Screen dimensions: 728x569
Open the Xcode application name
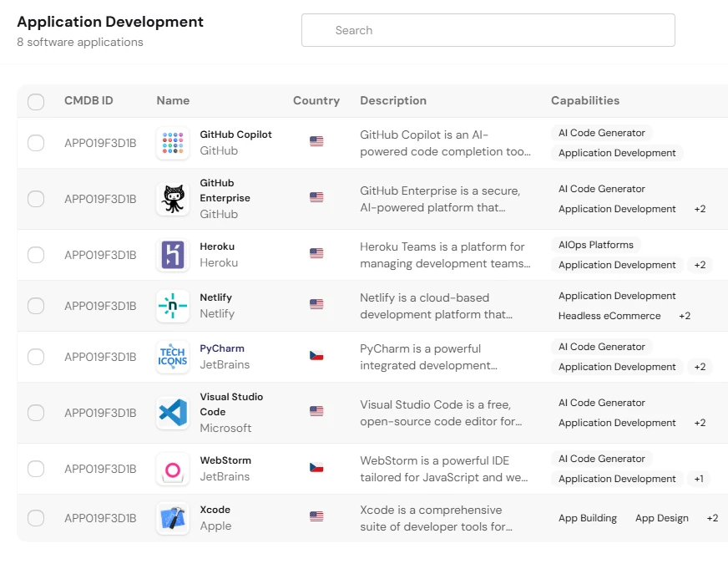point(215,510)
